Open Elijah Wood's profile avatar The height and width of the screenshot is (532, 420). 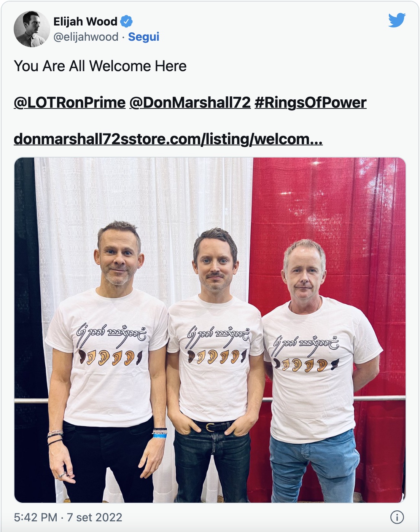[x=32, y=29]
